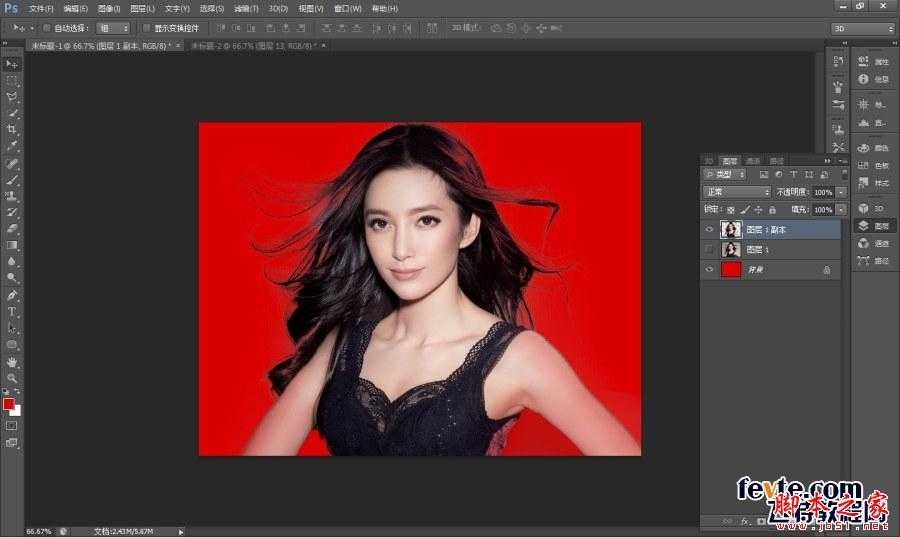Show the hidden 图层 1 layer
The height and width of the screenshot is (537, 900).
[x=709, y=249]
